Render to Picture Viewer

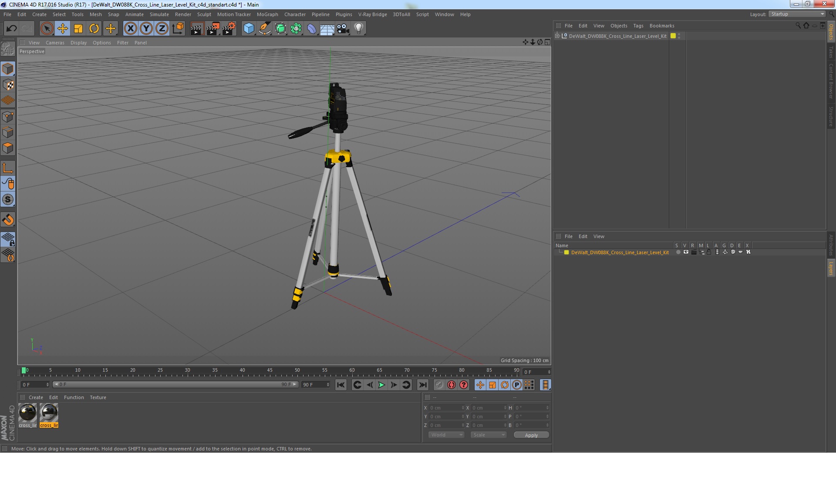pyautogui.click(x=213, y=29)
